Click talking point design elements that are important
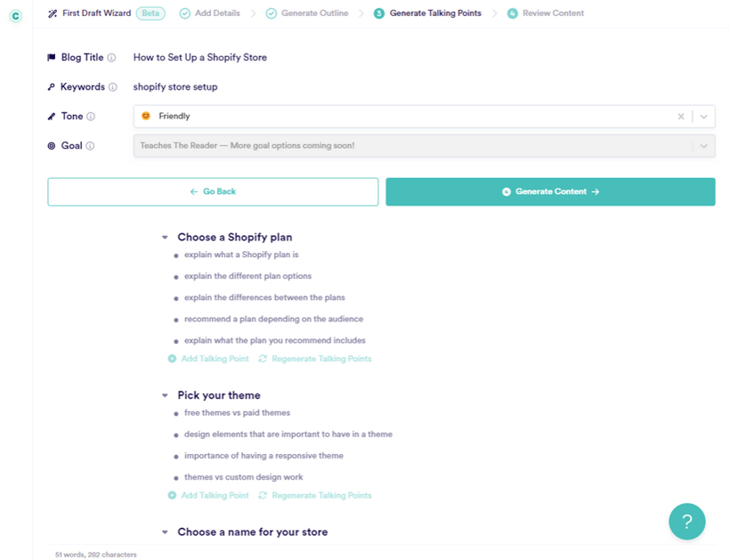This screenshot has height=560, width=730. coord(288,434)
